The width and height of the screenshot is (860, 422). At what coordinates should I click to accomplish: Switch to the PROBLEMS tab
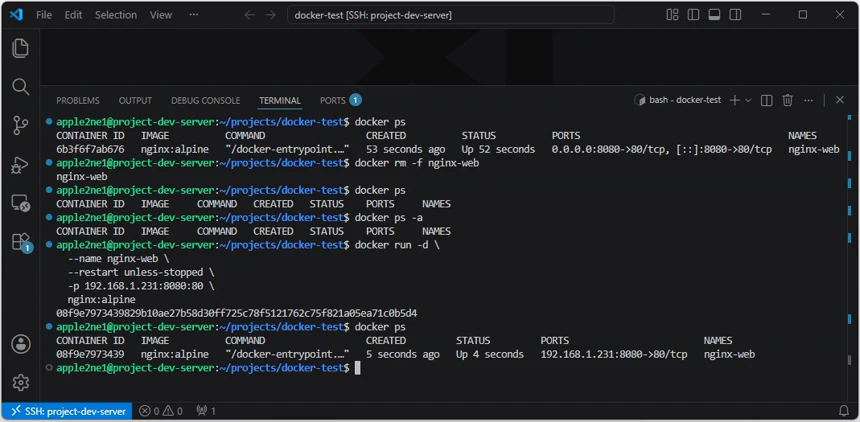tap(78, 100)
